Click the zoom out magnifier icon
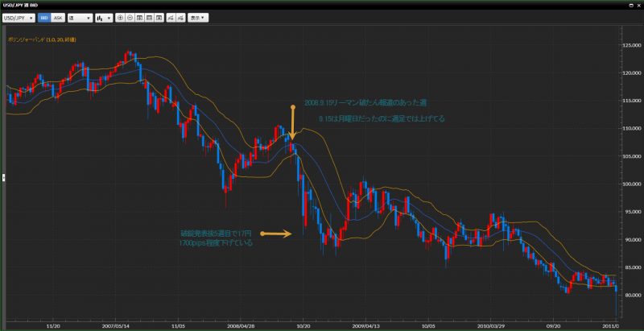 130,17
